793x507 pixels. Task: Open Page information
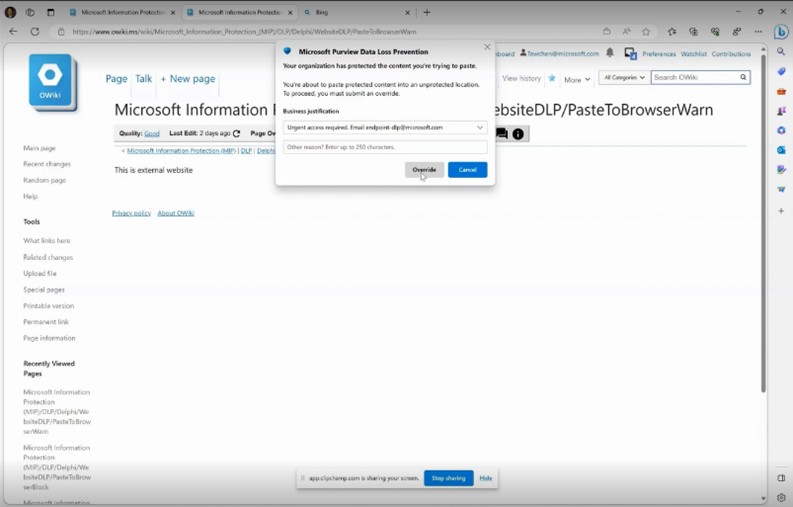[x=49, y=338]
